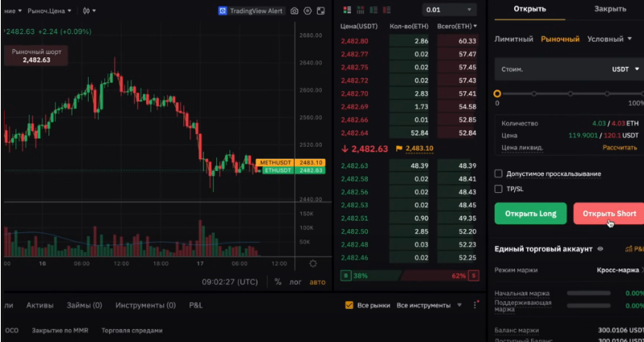Switch to the Открыть tab
644x342 pixels.
(x=530, y=9)
